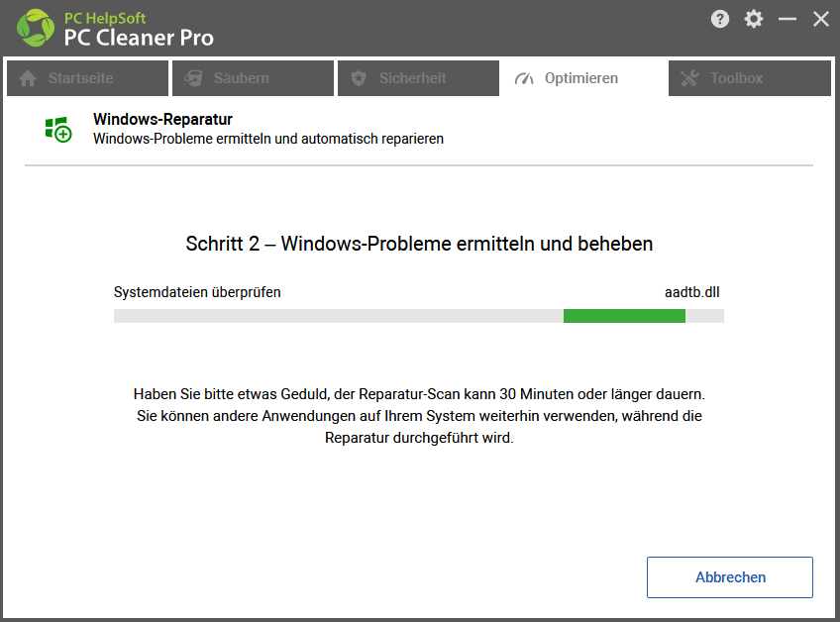The image size is (840, 622).
Task: Click the green scan progress bar
Action: tap(419, 316)
